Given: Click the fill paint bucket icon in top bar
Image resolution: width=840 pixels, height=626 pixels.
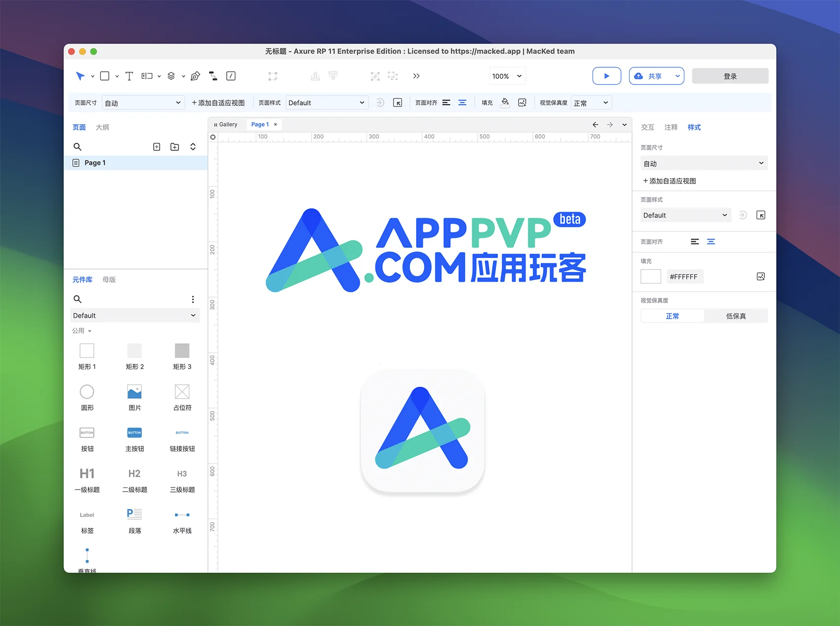Looking at the screenshot, I should (x=505, y=103).
